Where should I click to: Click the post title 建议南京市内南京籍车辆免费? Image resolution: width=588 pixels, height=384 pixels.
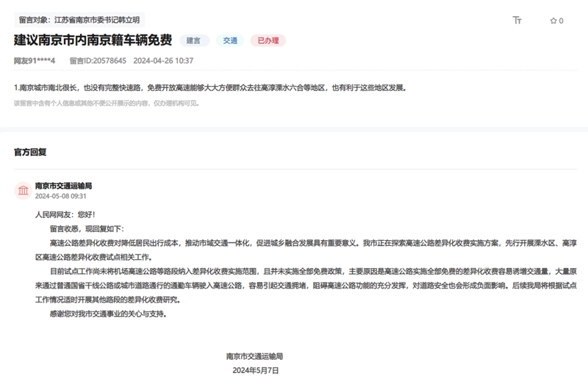coord(93,40)
